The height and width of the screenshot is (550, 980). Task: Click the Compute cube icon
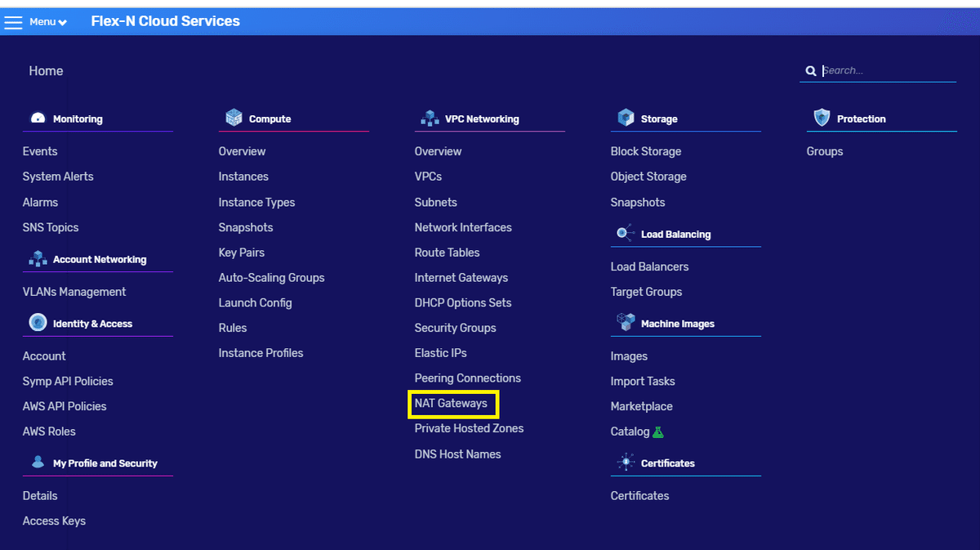234,118
